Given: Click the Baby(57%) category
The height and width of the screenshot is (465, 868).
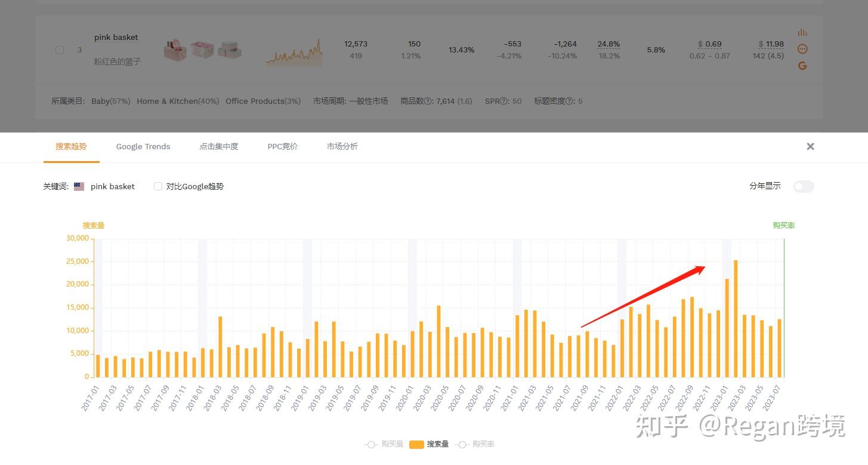Looking at the screenshot, I should [111, 101].
